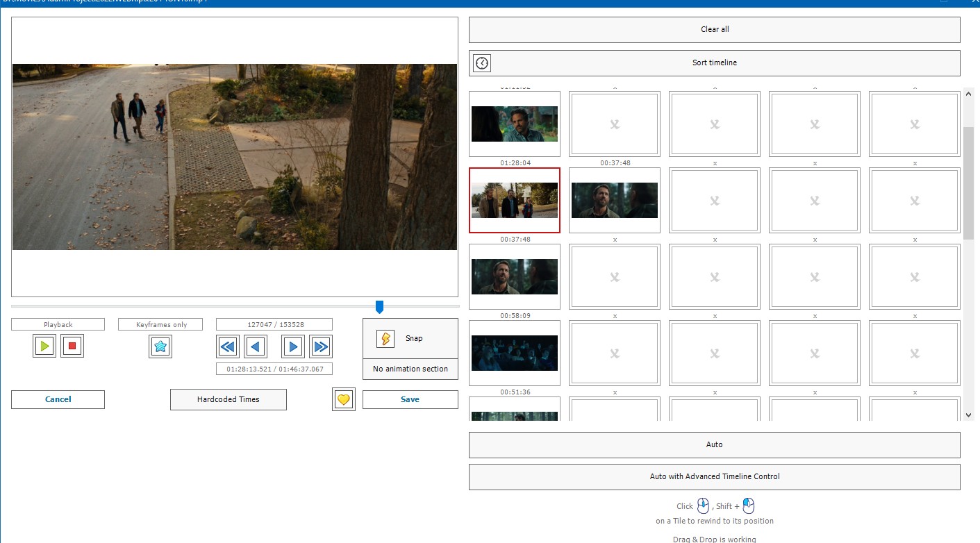The width and height of the screenshot is (980, 543).
Task: Click the Clear all button
Action: 715,30
